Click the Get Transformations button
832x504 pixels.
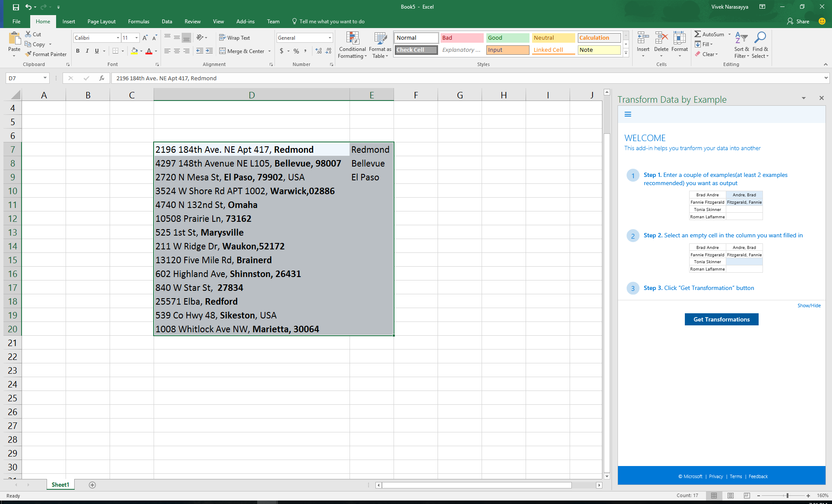click(721, 319)
